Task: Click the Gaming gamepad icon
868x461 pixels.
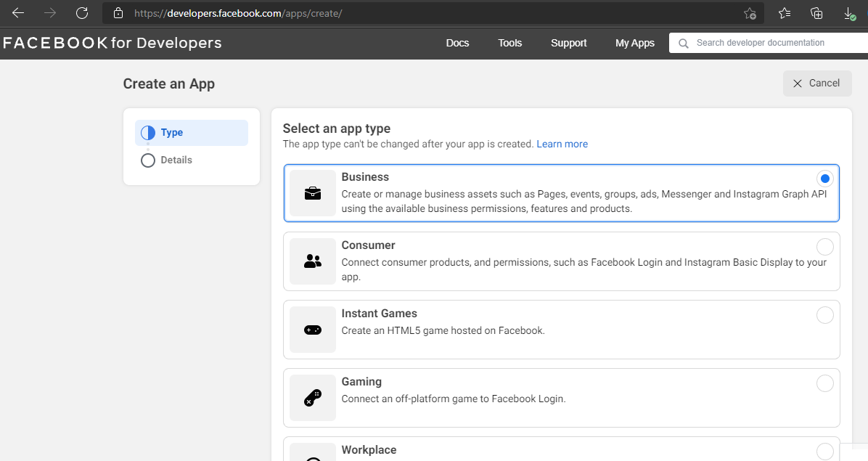Action: coord(313,398)
